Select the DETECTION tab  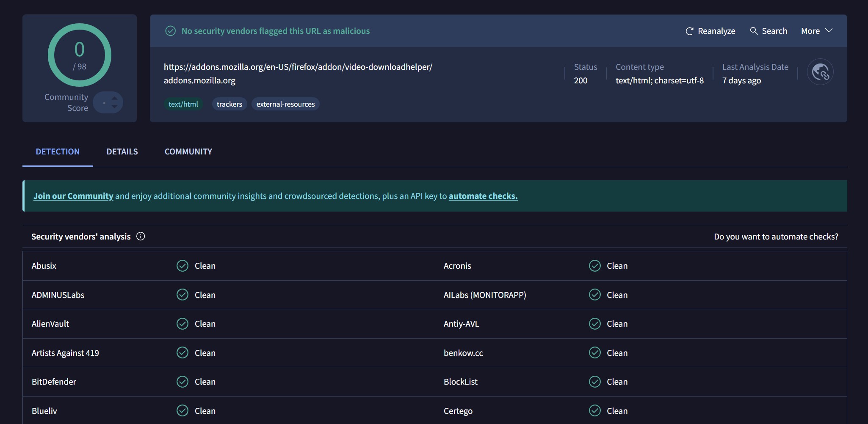pyautogui.click(x=58, y=151)
